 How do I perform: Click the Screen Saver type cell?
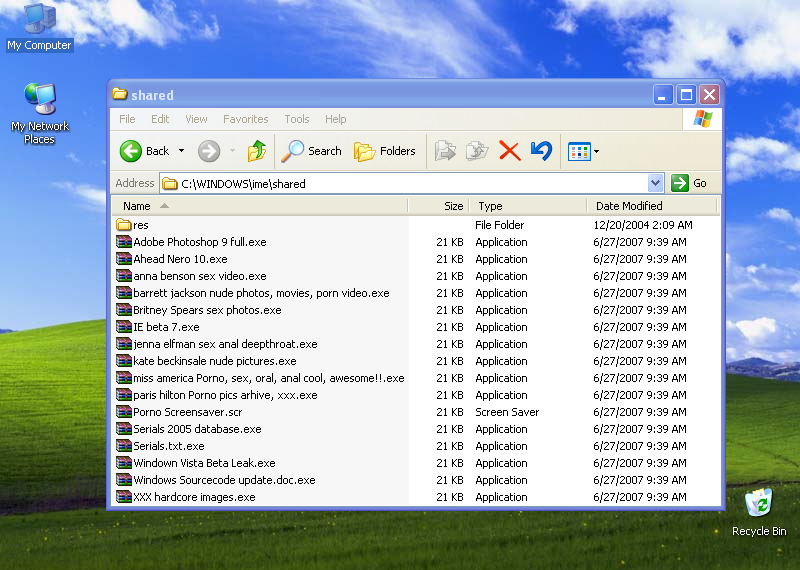pos(507,412)
